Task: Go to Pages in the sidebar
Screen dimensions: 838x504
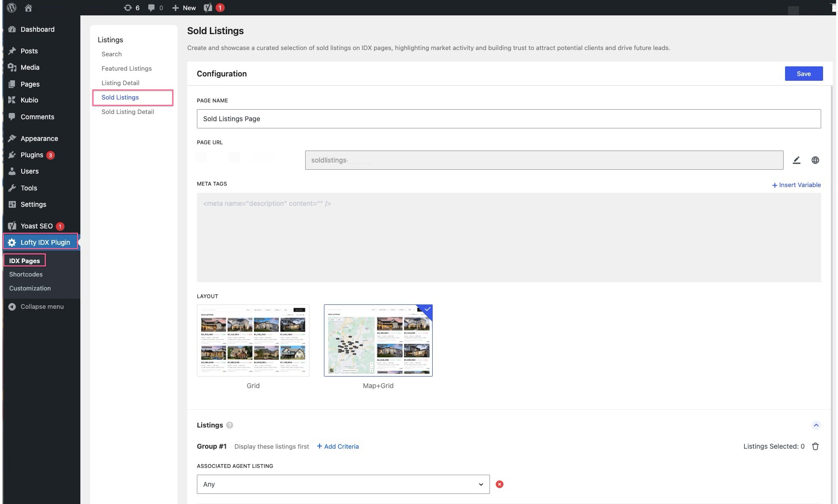Action: click(30, 84)
